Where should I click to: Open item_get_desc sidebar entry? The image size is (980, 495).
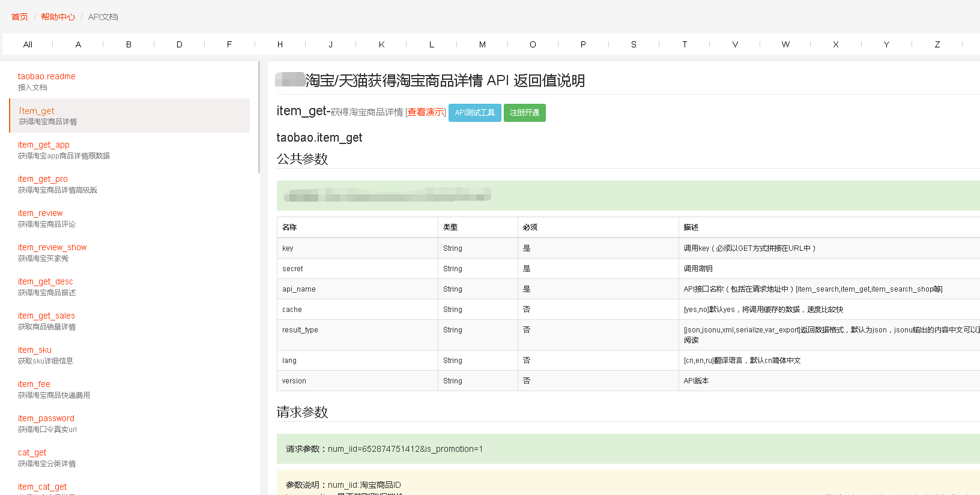(130, 287)
